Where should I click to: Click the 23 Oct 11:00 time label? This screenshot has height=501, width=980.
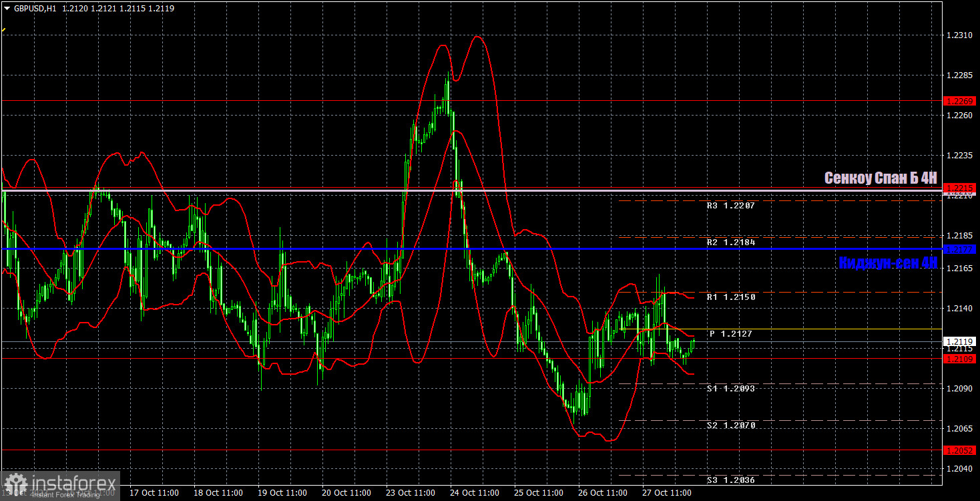tap(410, 493)
